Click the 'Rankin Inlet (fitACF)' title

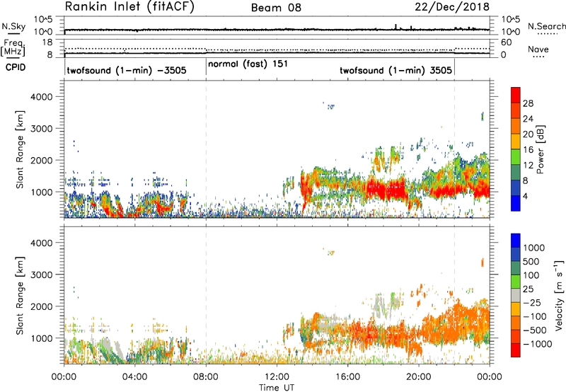[x=129, y=7]
